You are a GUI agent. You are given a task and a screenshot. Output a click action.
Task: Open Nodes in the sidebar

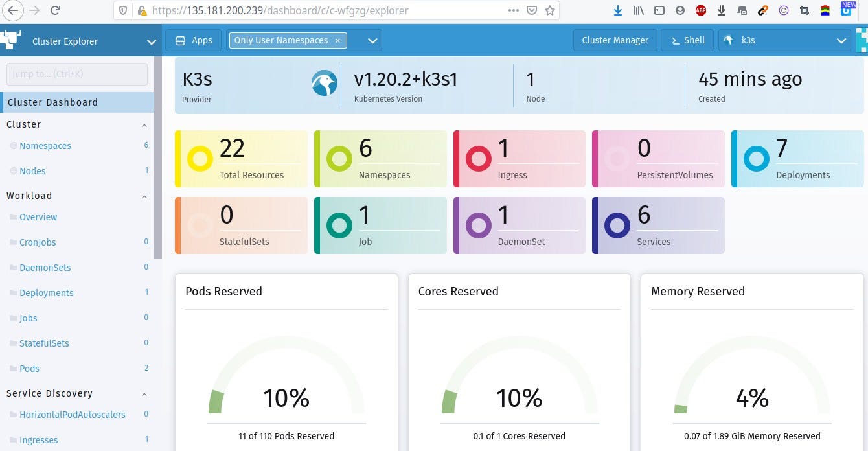click(32, 171)
